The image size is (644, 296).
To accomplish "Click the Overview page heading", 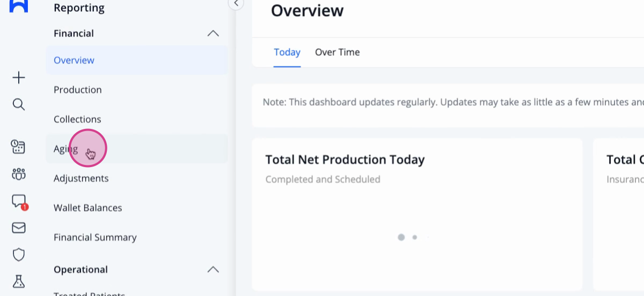I will coord(307,10).
